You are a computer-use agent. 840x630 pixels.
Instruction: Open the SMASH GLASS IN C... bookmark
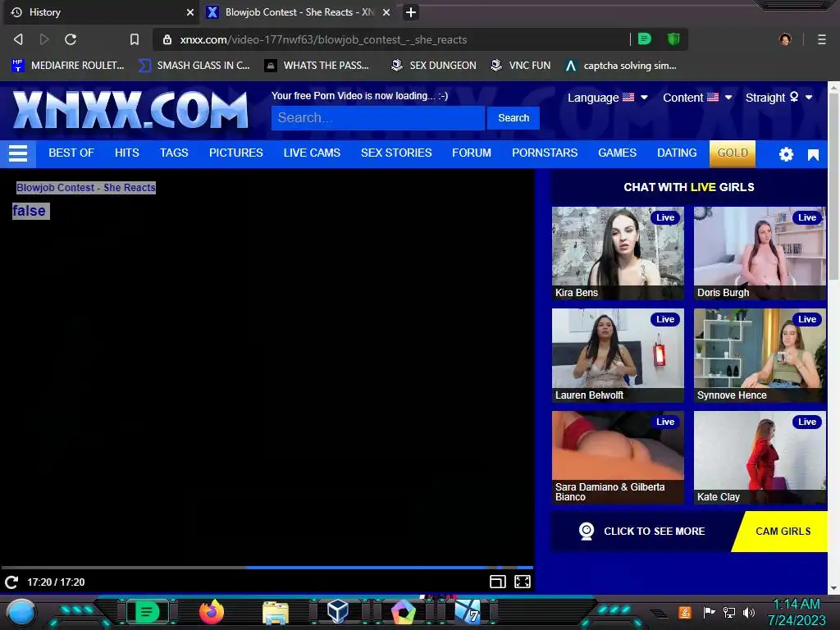[194, 66]
